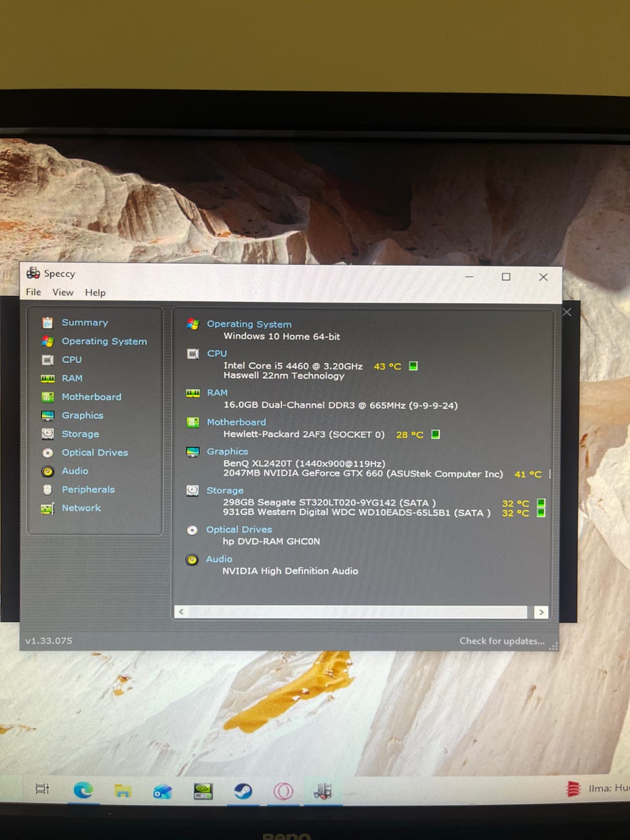Select the Optical Drives sidebar disc icon
The width and height of the screenshot is (630, 840).
point(47,453)
